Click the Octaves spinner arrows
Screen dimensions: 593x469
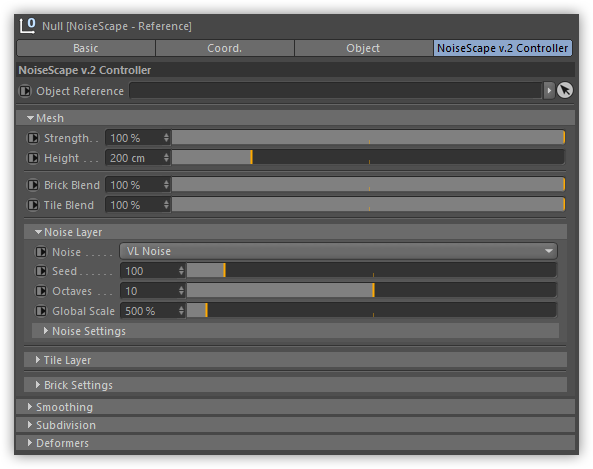click(x=182, y=291)
